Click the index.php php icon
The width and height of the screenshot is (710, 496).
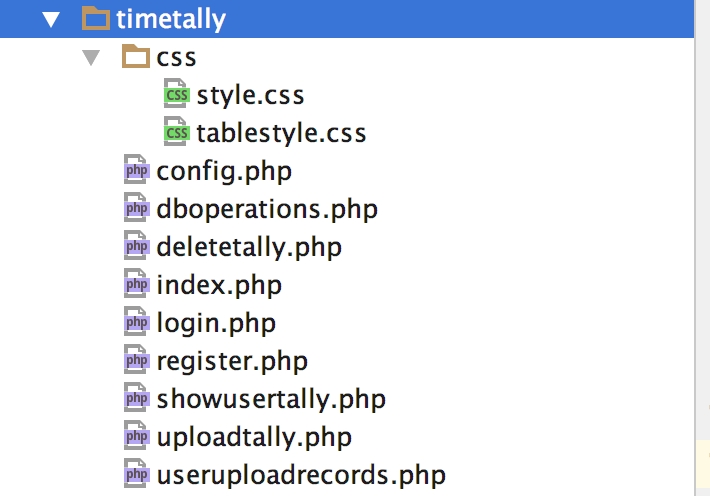tap(137, 284)
